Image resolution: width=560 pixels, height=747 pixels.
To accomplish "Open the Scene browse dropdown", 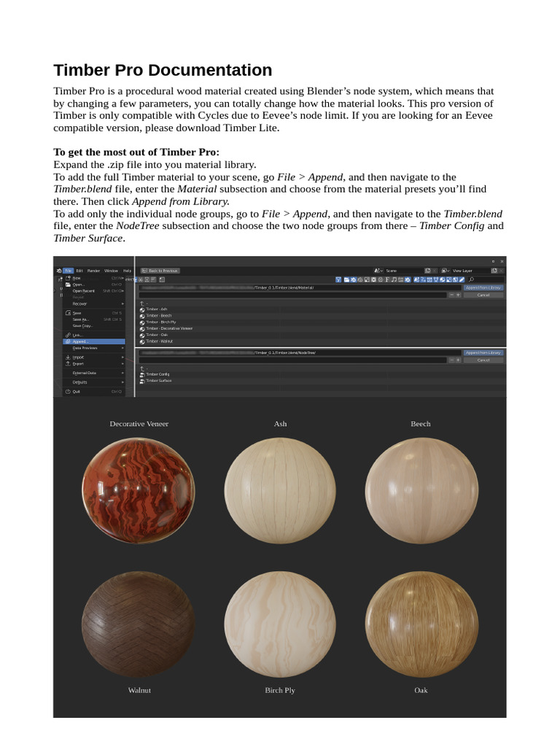I will tap(378, 271).
